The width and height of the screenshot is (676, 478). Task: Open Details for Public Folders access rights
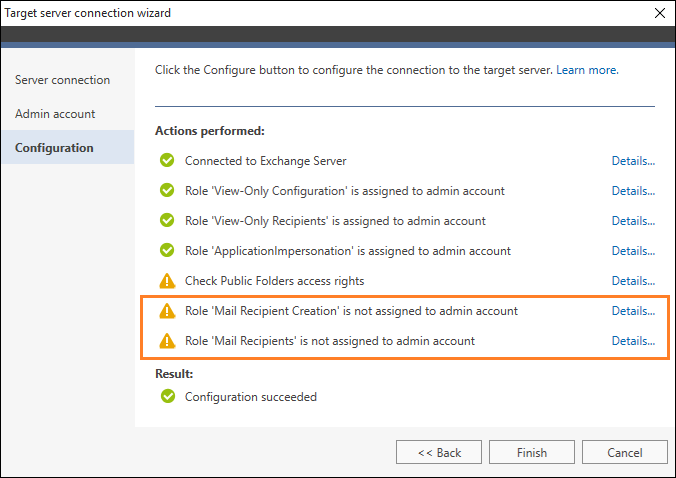coord(633,281)
